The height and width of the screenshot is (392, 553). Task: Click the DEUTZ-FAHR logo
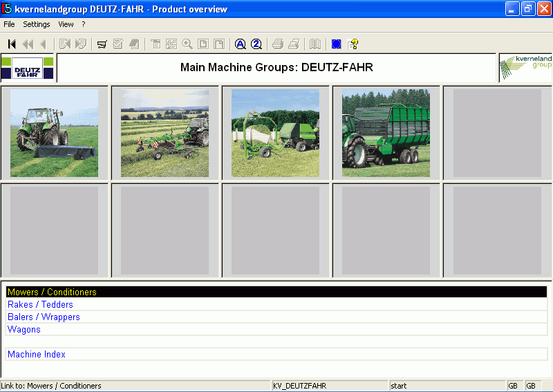pyautogui.click(x=28, y=68)
